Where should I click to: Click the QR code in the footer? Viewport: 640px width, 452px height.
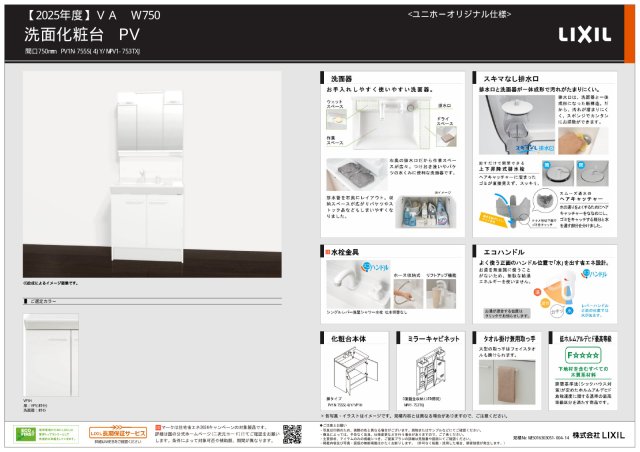coord(292,434)
